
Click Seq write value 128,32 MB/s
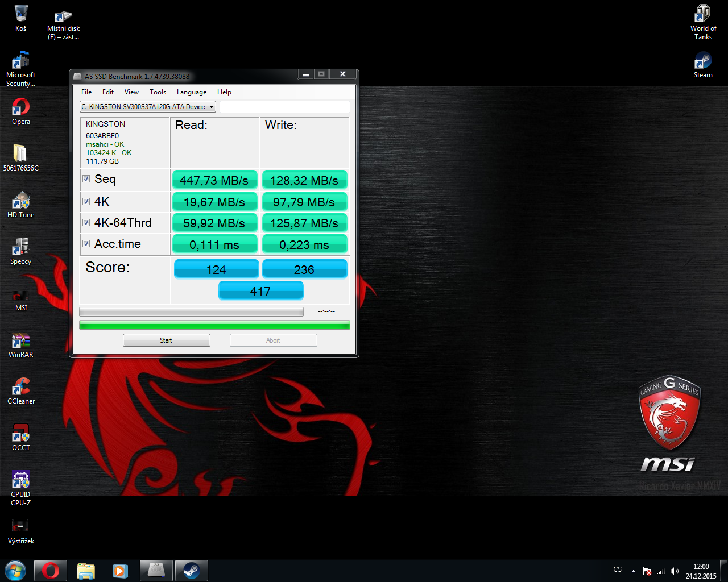tap(304, 180)
